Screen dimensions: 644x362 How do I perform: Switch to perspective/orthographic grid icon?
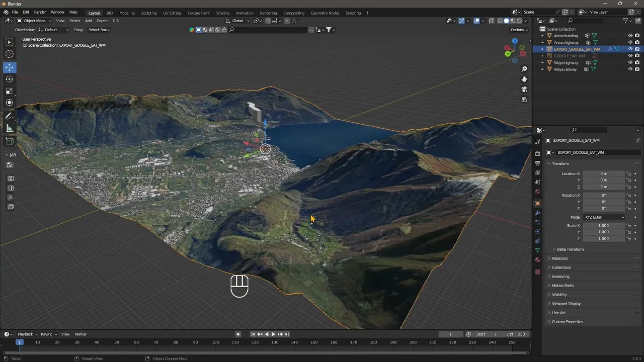pyautogui.click(x=524, y=100)
